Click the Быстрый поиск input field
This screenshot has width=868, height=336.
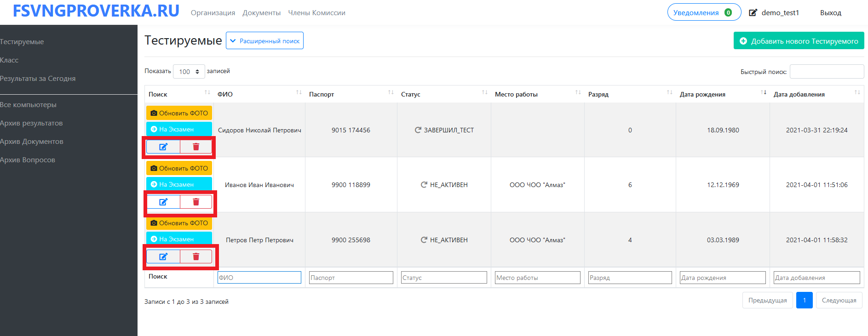(826, 72)
